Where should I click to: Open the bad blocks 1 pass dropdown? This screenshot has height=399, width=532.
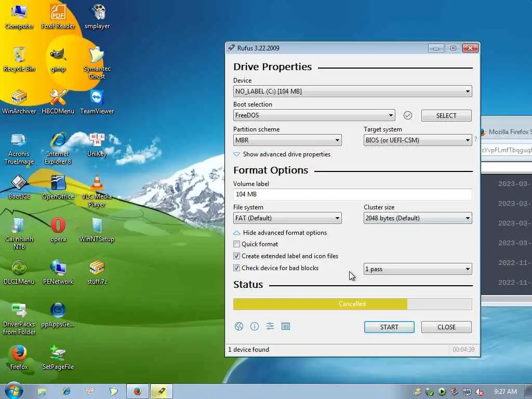[418, 269]
